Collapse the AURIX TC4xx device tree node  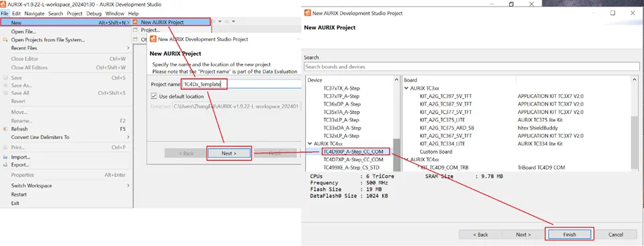click(x=310, y=144)
